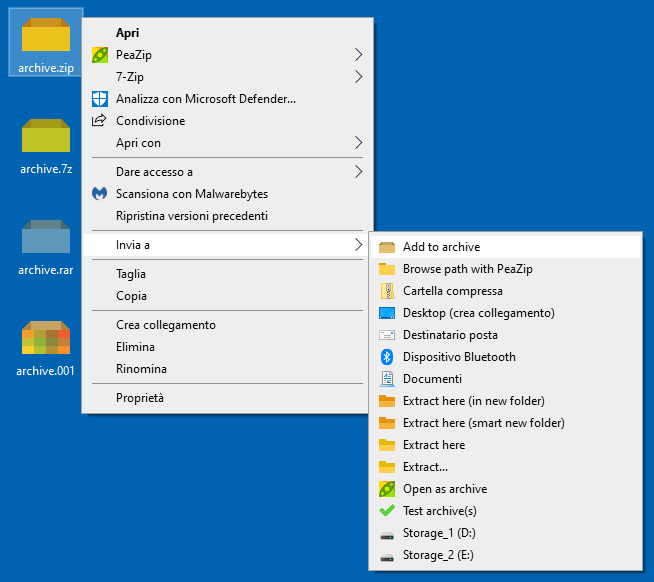Click the green checkmark Test archive(s) icon

387,511
